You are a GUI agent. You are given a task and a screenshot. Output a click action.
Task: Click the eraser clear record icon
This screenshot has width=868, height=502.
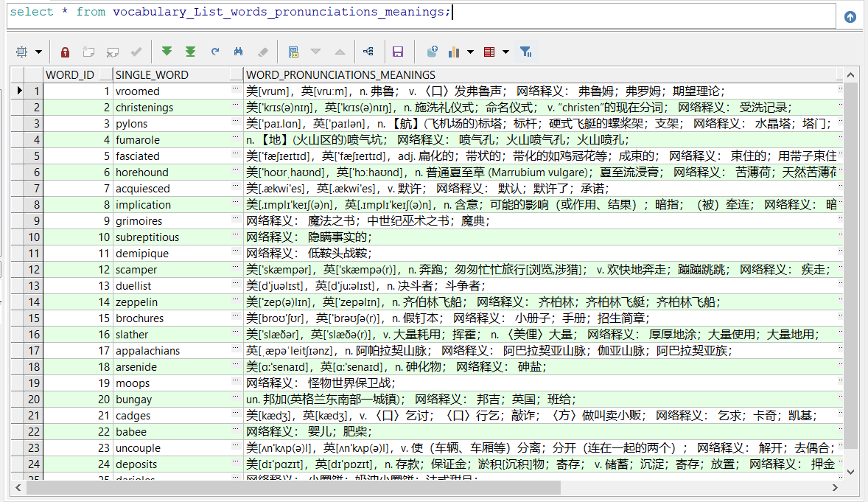(x=263, y=52)
